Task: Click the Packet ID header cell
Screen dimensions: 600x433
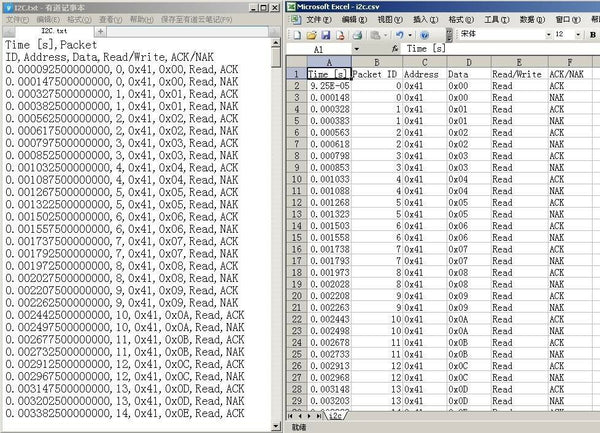Action: pos(377,74)
